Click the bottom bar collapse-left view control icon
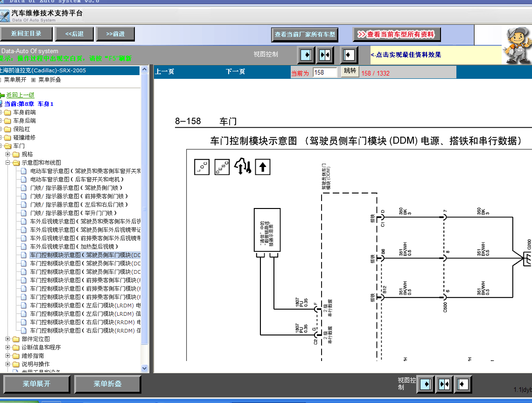This screenshot has width=532, height=403. pos(462,384)
